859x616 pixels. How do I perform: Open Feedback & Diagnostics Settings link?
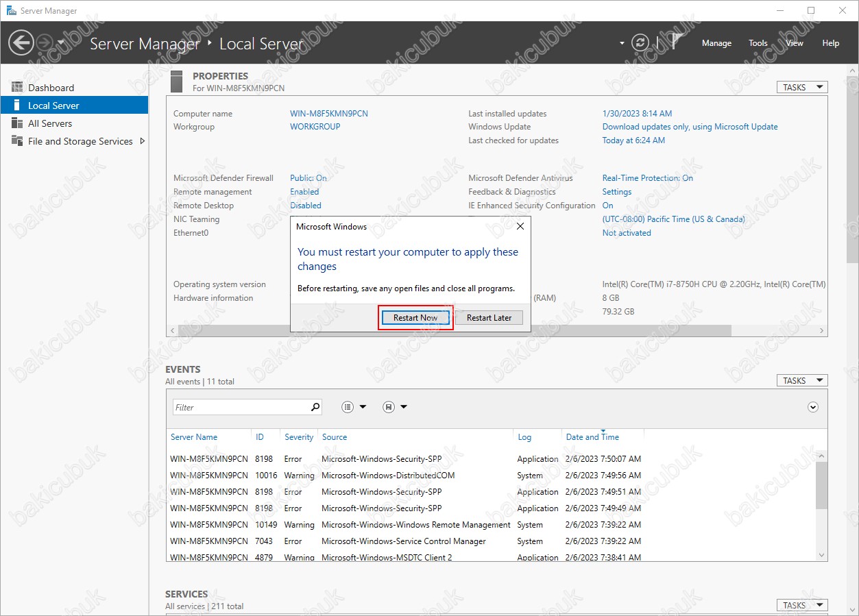pyautogui.click(x=617, y=192)
